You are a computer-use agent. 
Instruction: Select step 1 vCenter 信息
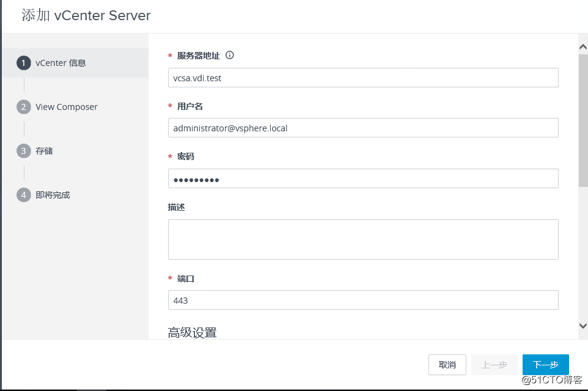(x=75, y=63)
